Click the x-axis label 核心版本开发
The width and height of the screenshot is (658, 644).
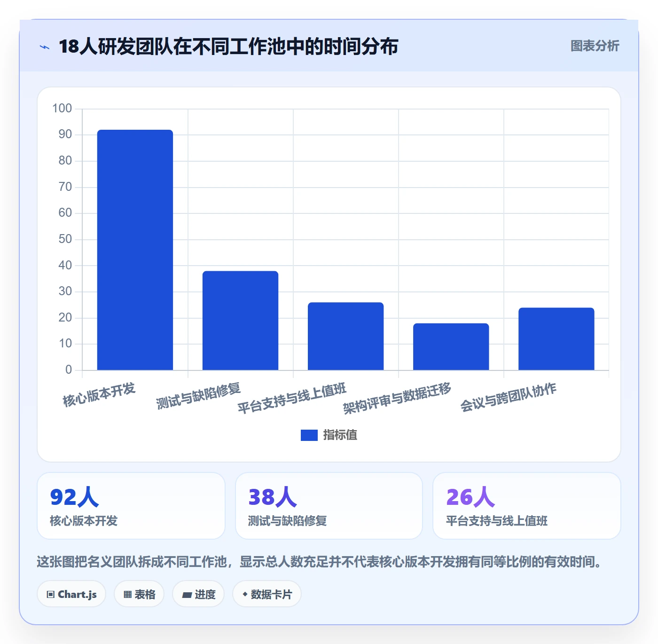click(x=99, y=394)
